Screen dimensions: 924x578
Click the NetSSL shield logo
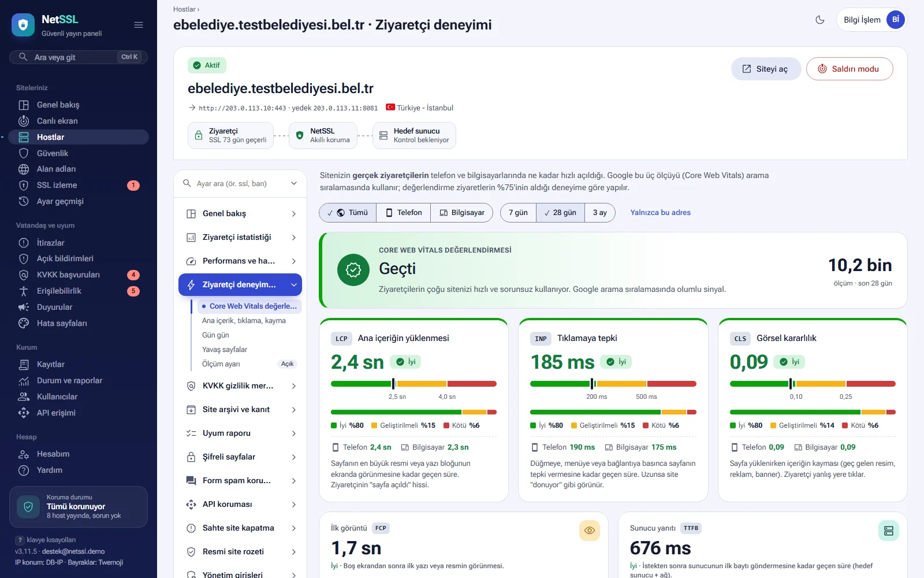pyautogui.click(x=23, y=25)
